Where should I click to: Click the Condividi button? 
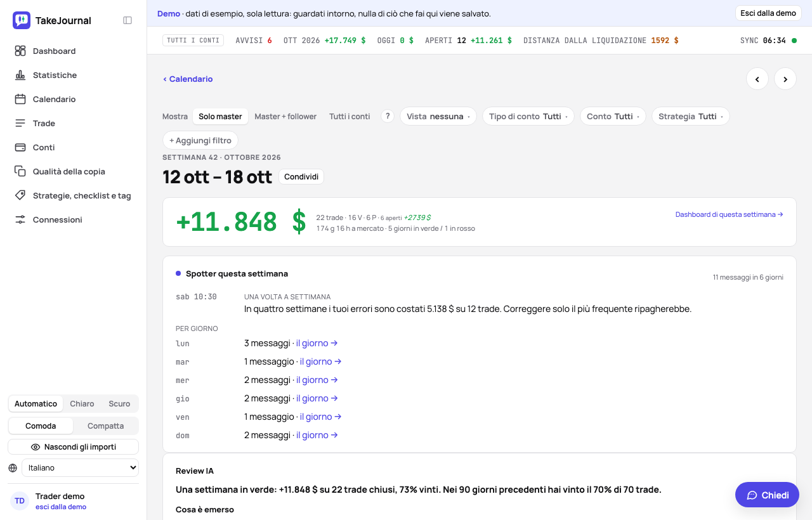click(x=301, y=177)
